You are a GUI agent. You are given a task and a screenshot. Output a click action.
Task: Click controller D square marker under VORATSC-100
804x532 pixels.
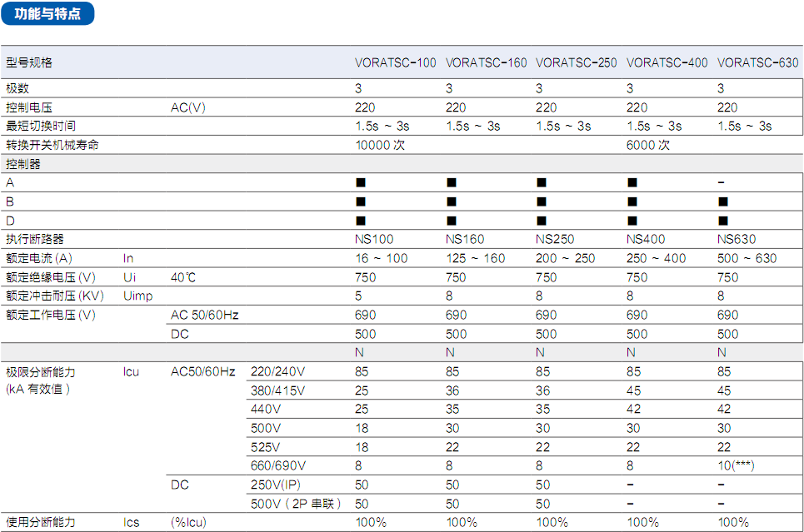point(361,221)
